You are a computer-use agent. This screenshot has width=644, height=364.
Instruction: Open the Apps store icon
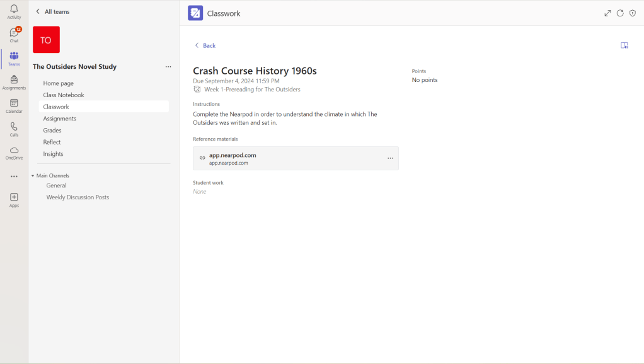14,199
